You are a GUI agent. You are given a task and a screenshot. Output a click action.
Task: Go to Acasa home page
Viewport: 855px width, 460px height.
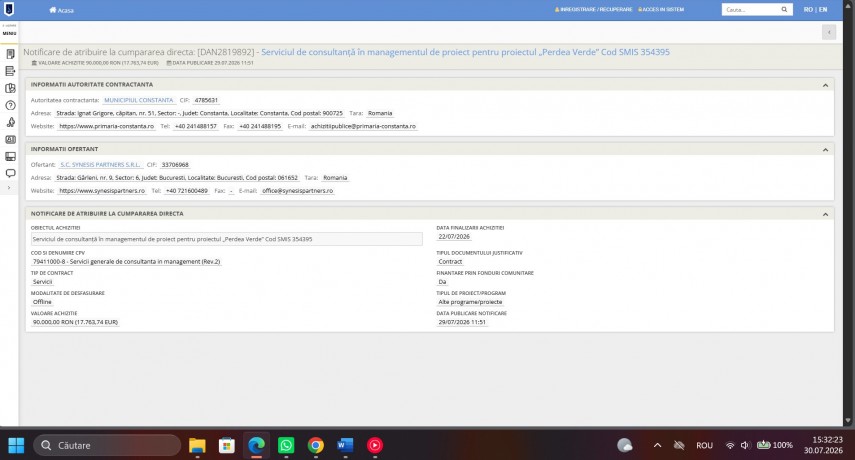coord(61,10)
